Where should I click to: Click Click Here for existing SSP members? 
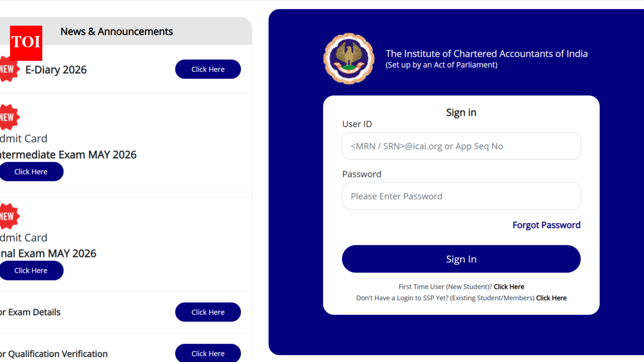pyautogui.click(x=551, y=298)
